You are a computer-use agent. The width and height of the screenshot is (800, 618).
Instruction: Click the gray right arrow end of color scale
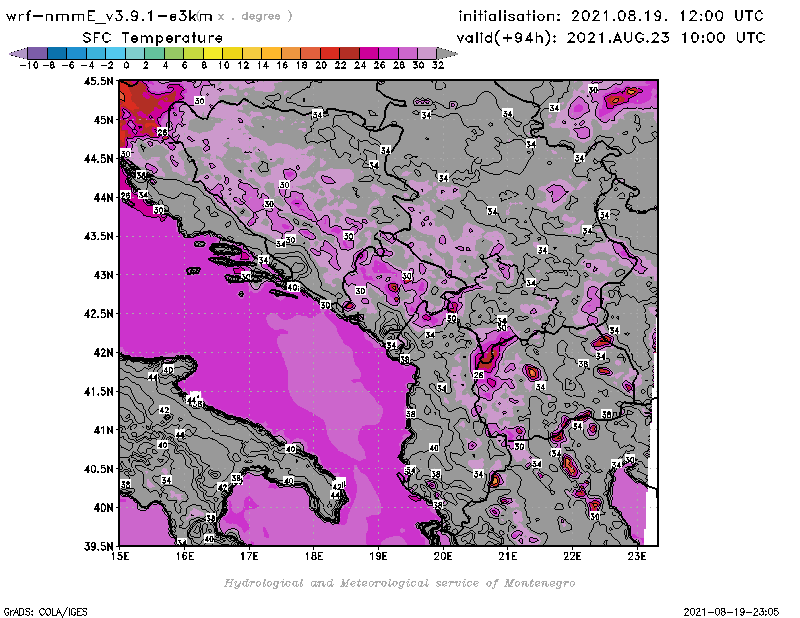(446, 53)
